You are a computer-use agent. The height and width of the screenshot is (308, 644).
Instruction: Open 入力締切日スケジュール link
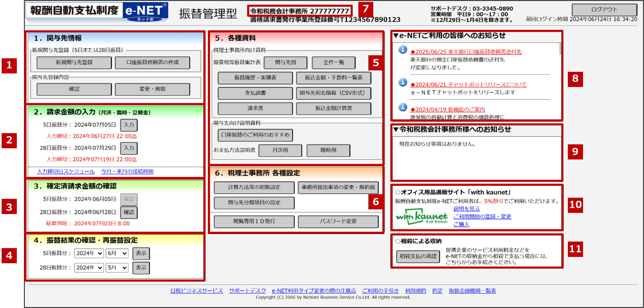pyautogui.click(x=66, y=171)
